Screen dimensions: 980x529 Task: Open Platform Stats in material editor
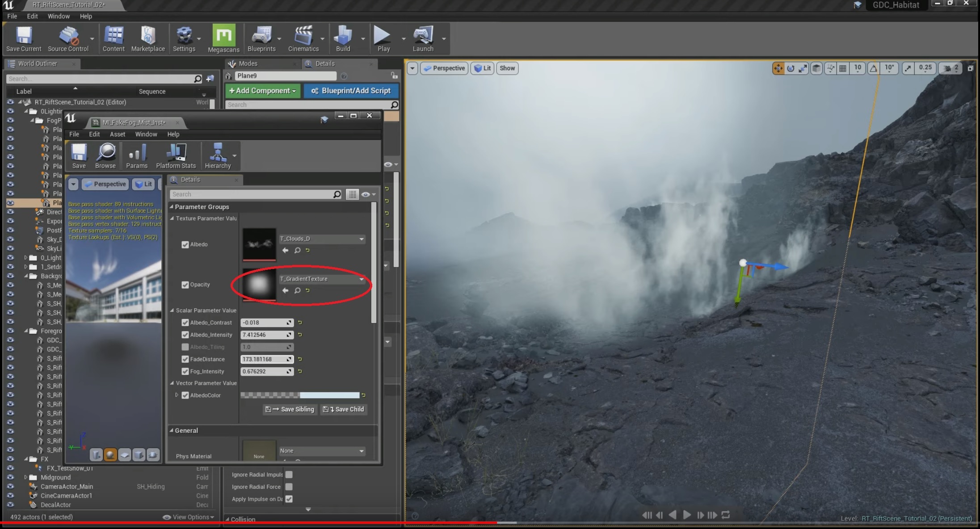click(x=176, y=156)
